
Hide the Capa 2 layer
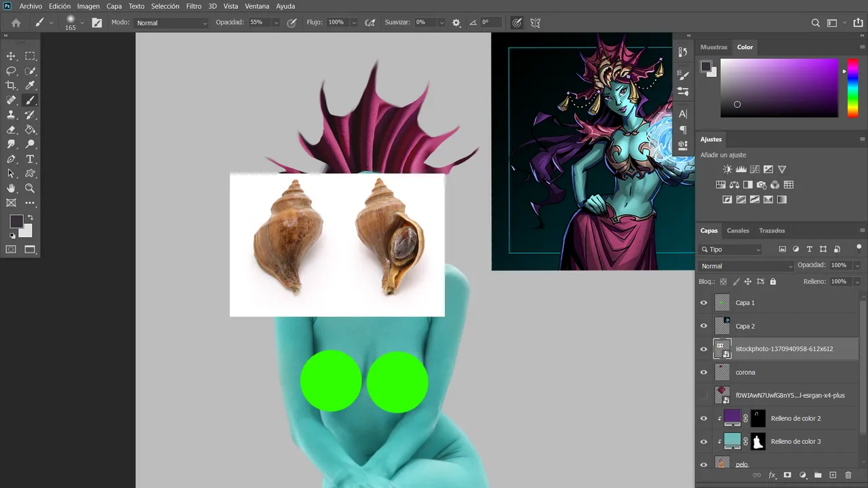[703, 326]
